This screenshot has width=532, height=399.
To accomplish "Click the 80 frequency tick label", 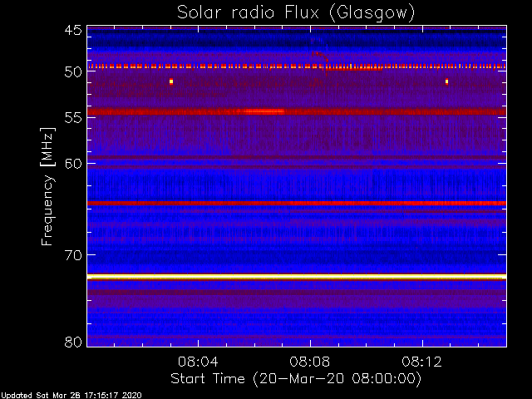I will point(73,342).
